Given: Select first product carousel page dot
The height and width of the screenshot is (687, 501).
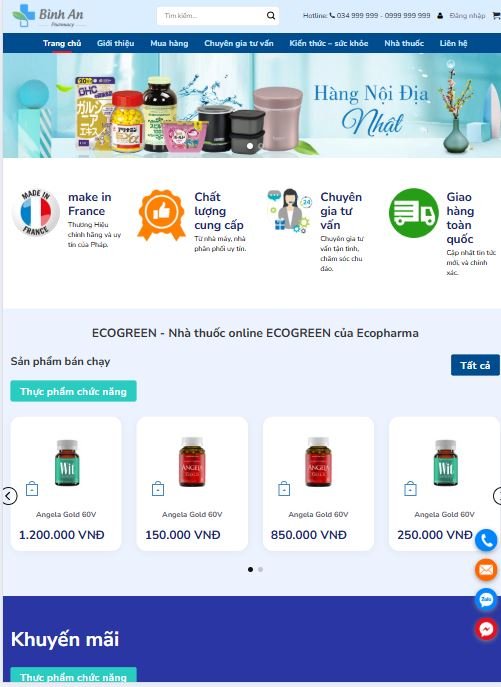Looking at the screenshot, I should click(x=250, y=570).
